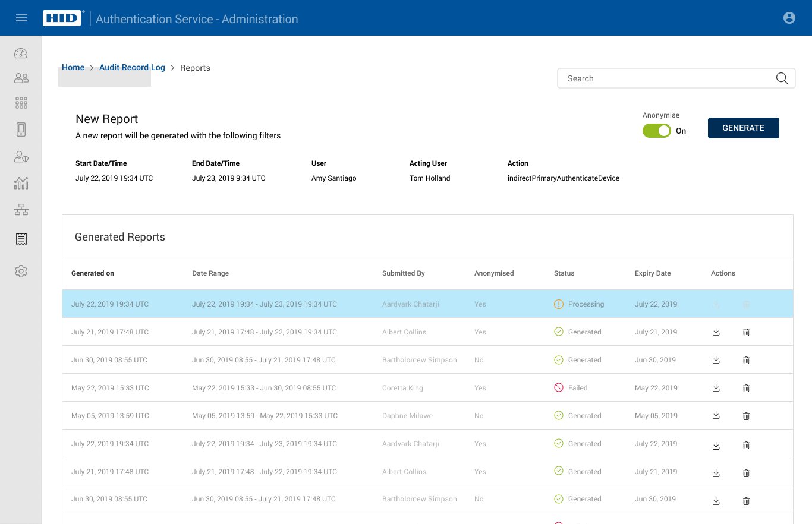Download Aardvark Chatarji's Generated report
Image resolution: width=812 pixels, height=524 pixels.
click(716, 445)
